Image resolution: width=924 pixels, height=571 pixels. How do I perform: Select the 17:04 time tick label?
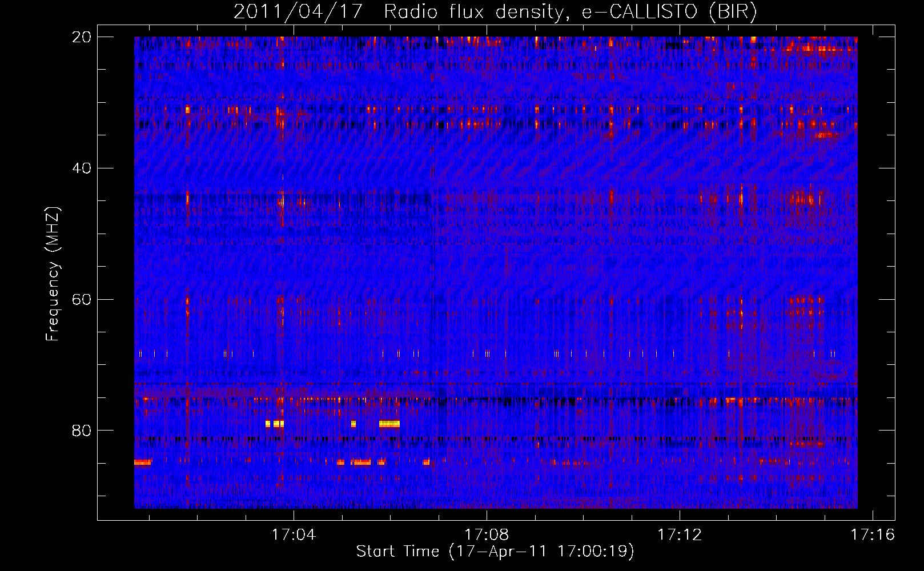(x=294, y=535)
